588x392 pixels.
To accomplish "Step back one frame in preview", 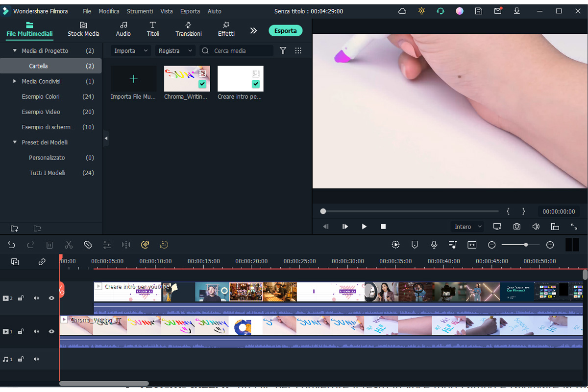I will (x=326, y=227).
